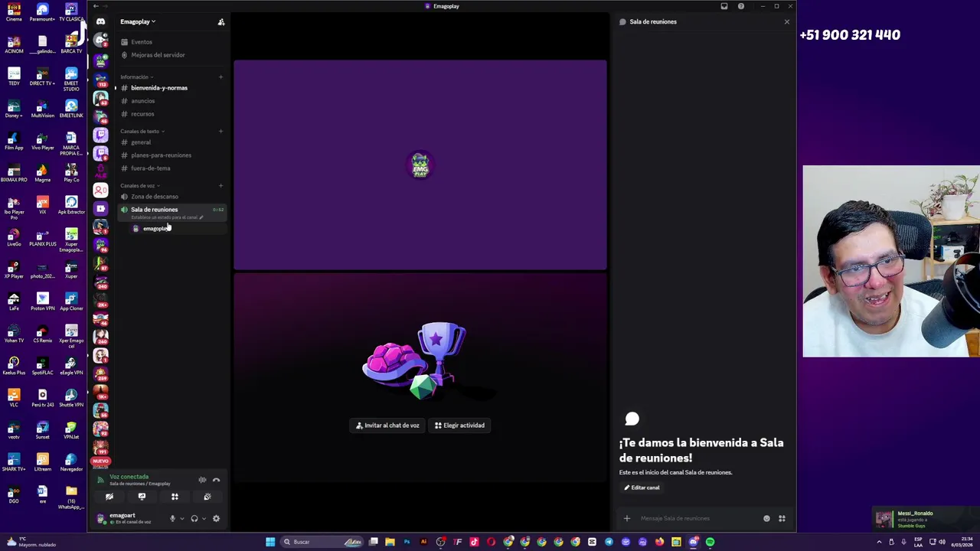Viewport: 980px width, 551px height.
Task: Open Proton VPN desktop shortcut
Action: tap(42, 302)
